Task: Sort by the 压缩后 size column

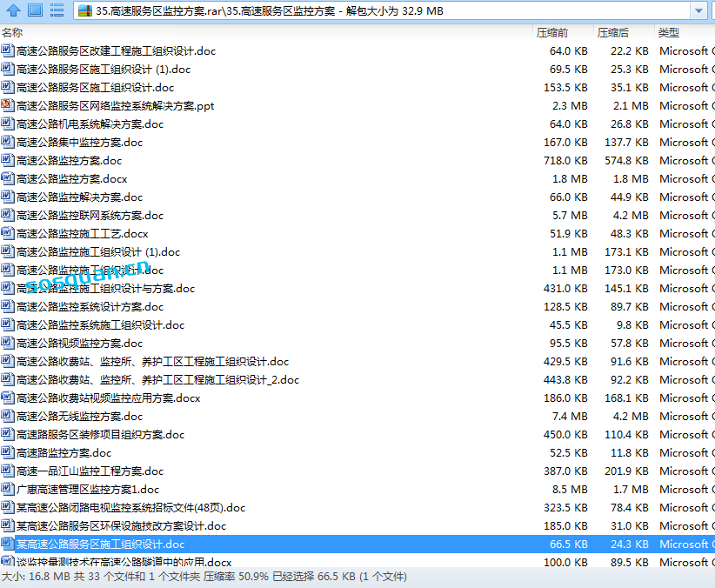Action: coord(613,32)
